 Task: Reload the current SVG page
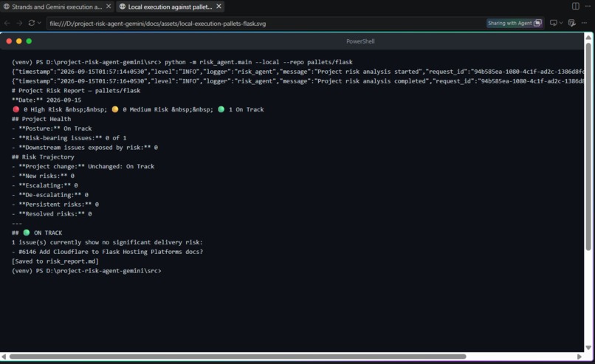32,23
